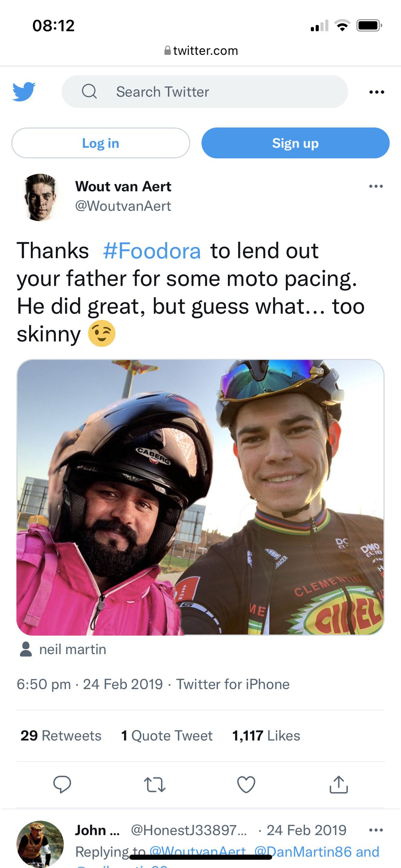This screenshot has width=401, height=868.
Task: Open the selfie photo attached to the tweet
Action: coord(200,497)
